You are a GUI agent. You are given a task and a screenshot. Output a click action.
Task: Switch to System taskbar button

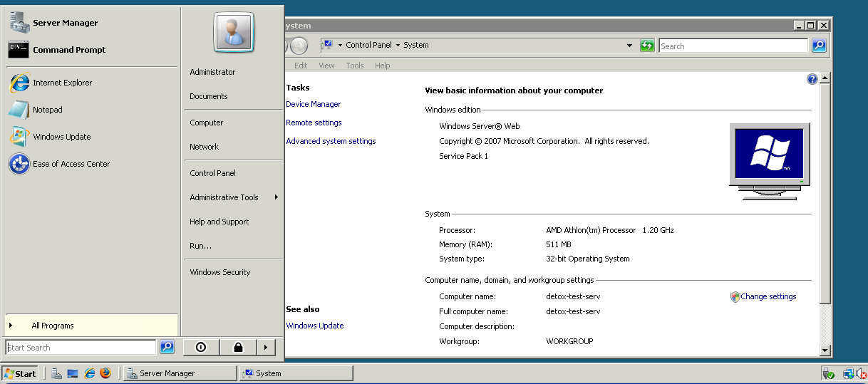click(x=296, y=373)
